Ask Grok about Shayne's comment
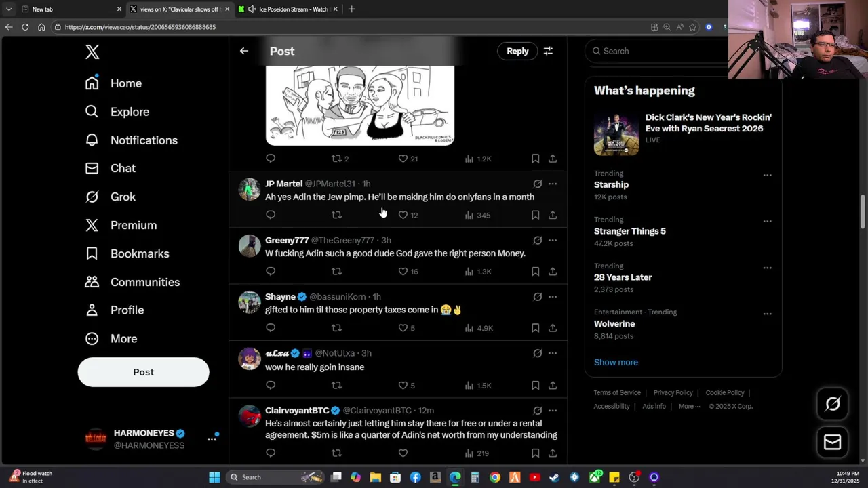This screenshot has height=488, width=868. tap(537, 297)
